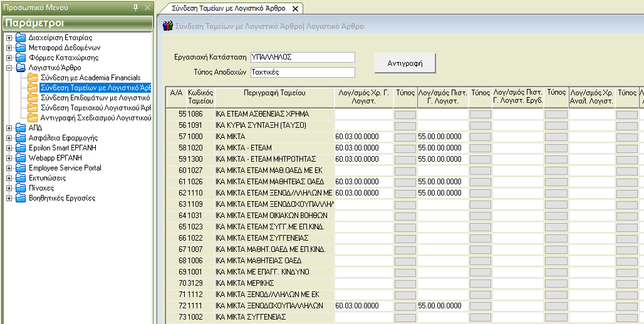Click the people icon beside the form title
This screenshot has height=324, width=644.
click(168, 26)
